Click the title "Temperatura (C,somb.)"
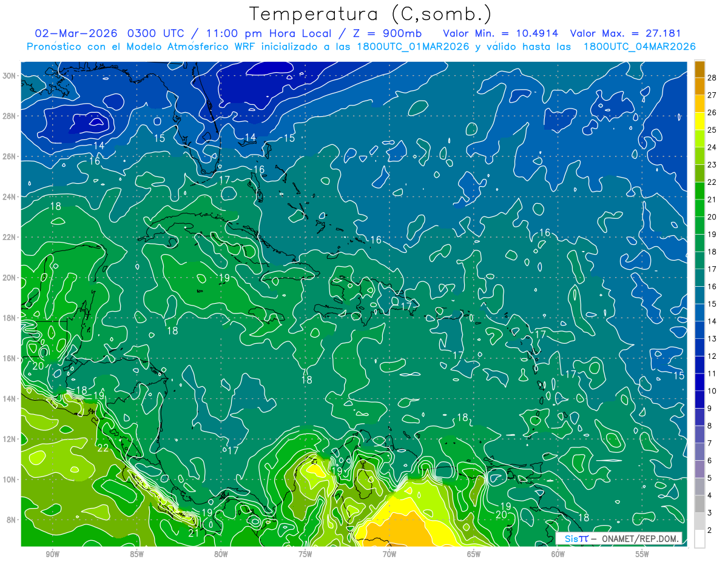The width and height of the screenshot is (728, 562). 370,13
